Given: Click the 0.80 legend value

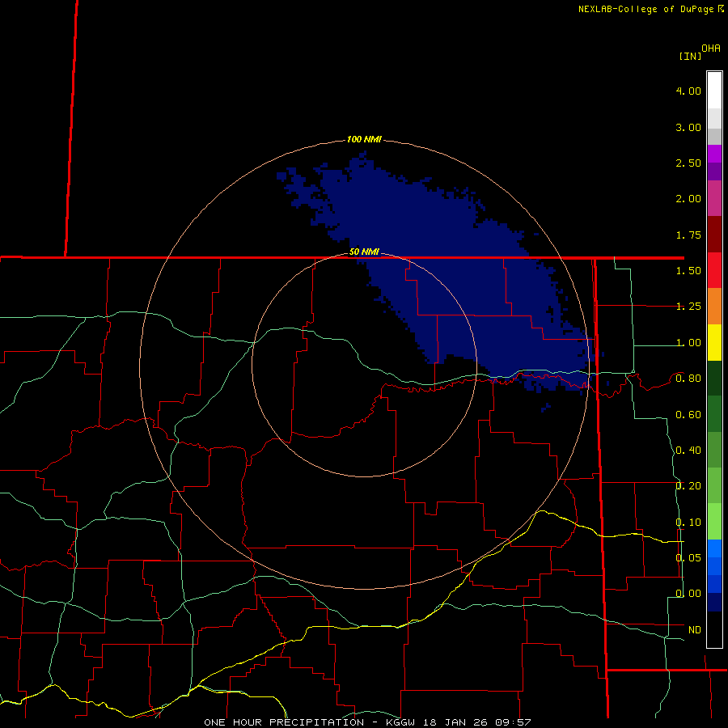Looking at the screenshot, I should [688, 379].
